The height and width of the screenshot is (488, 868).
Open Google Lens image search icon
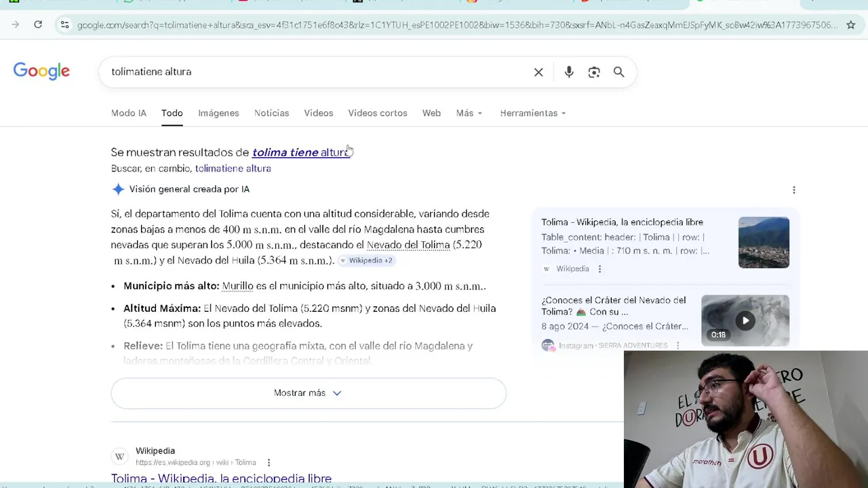point(594,72)
